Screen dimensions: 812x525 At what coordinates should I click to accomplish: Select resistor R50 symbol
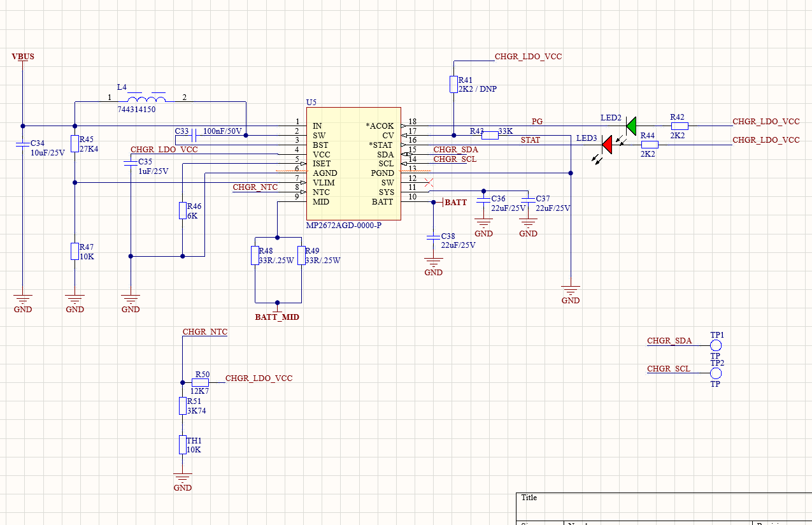201,382
